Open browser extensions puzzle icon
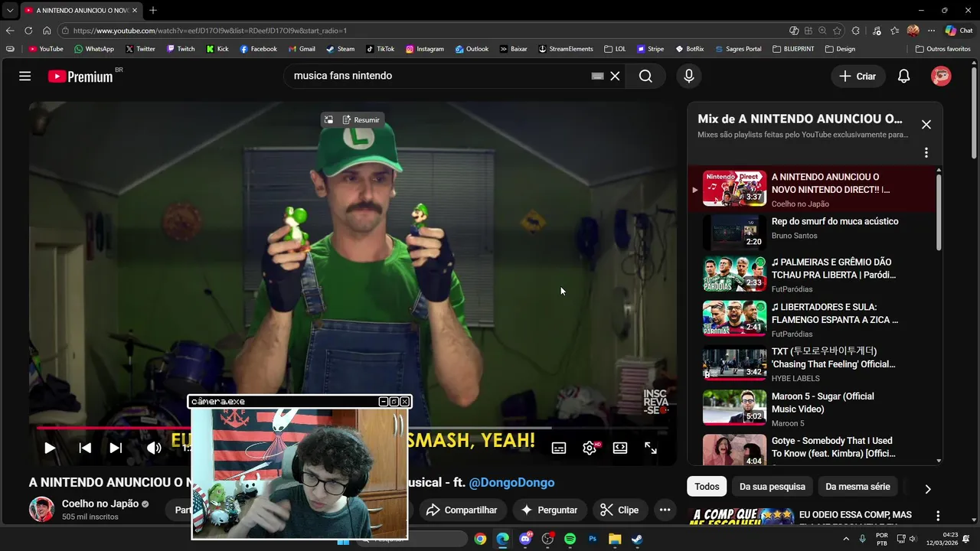Viewport: 980px width, 551px height. (x=856, y=31)
